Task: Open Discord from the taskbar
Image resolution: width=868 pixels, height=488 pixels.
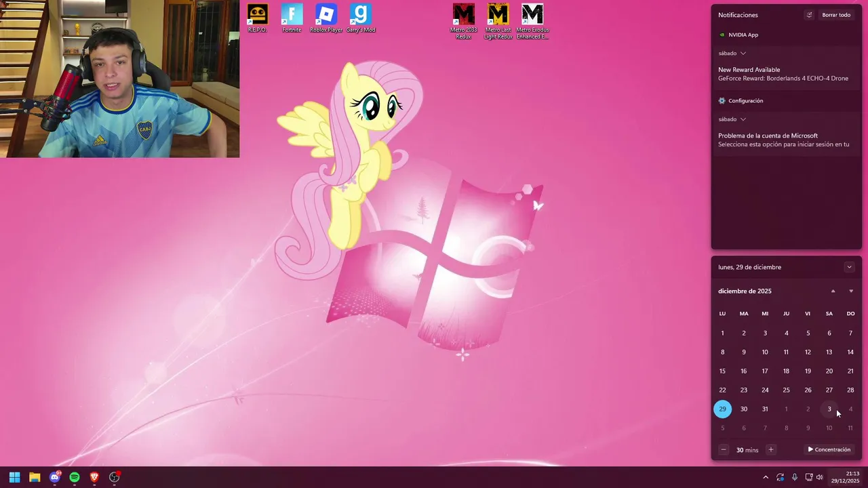Action: (55, 477)
